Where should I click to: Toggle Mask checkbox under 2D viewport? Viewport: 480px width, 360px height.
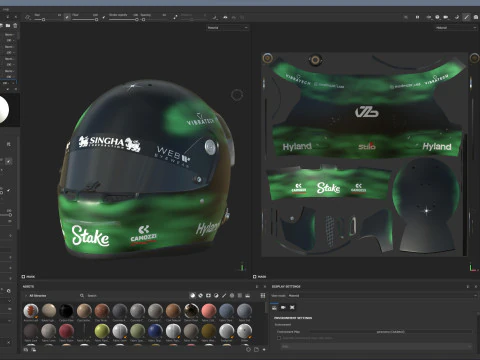pyautogui.click(x=254, y=277)
